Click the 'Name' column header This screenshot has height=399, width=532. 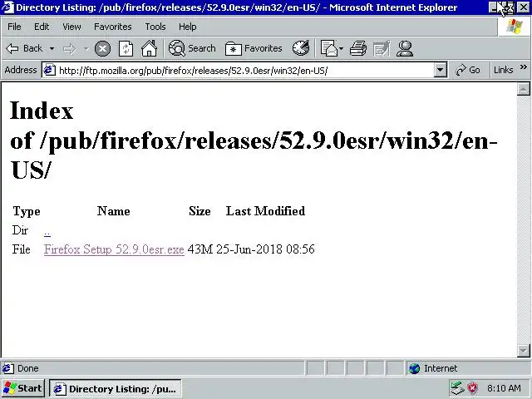[x=113, y=211]
